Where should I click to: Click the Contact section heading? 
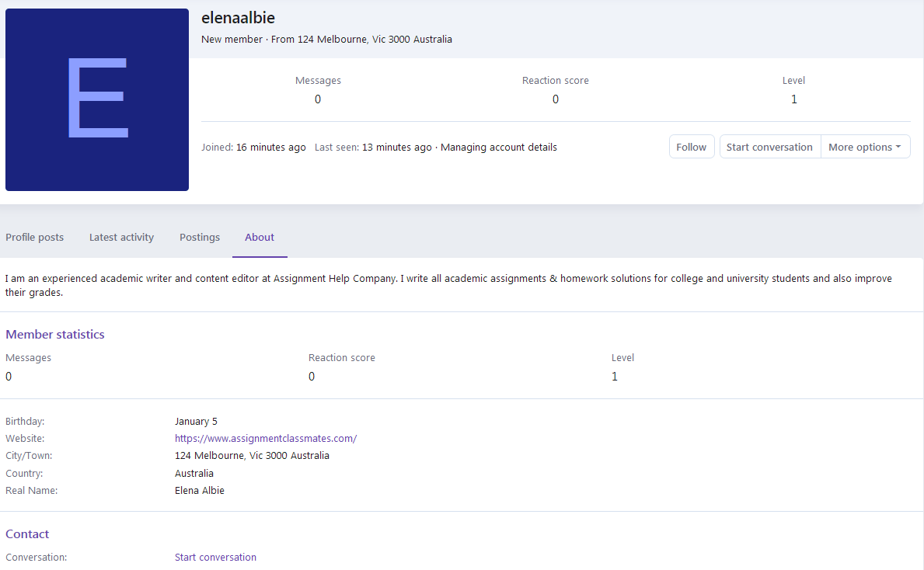(x=27, y=534)
